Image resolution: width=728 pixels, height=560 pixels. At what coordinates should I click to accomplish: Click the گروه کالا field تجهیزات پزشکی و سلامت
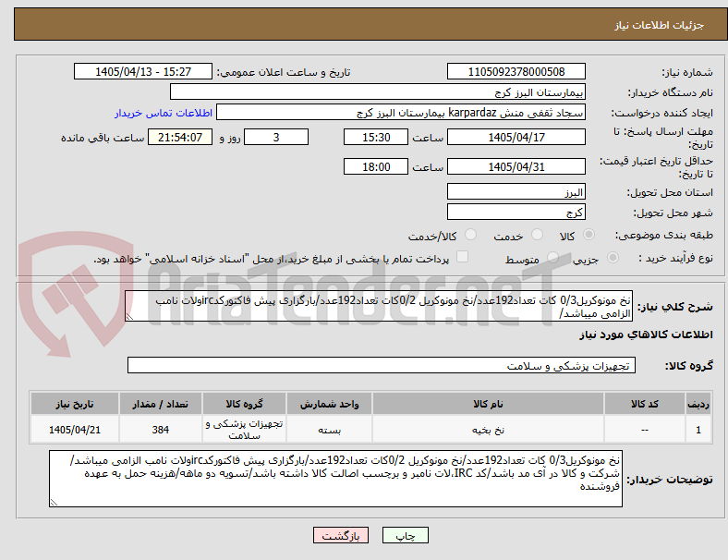(382, 365)
